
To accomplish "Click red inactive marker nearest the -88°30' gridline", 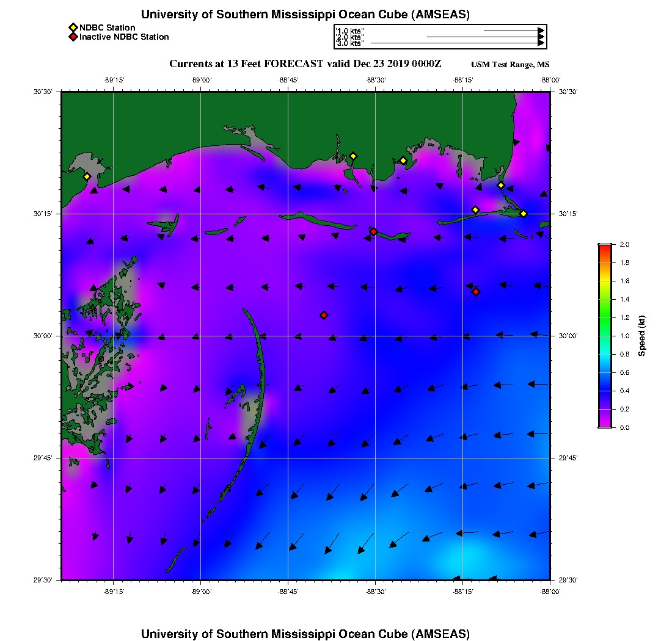I will [373, 231].
